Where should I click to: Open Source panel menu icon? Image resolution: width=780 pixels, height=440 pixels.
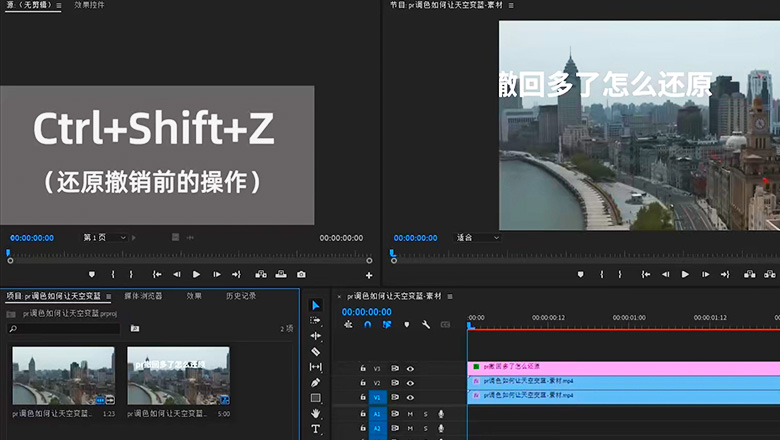59,5
